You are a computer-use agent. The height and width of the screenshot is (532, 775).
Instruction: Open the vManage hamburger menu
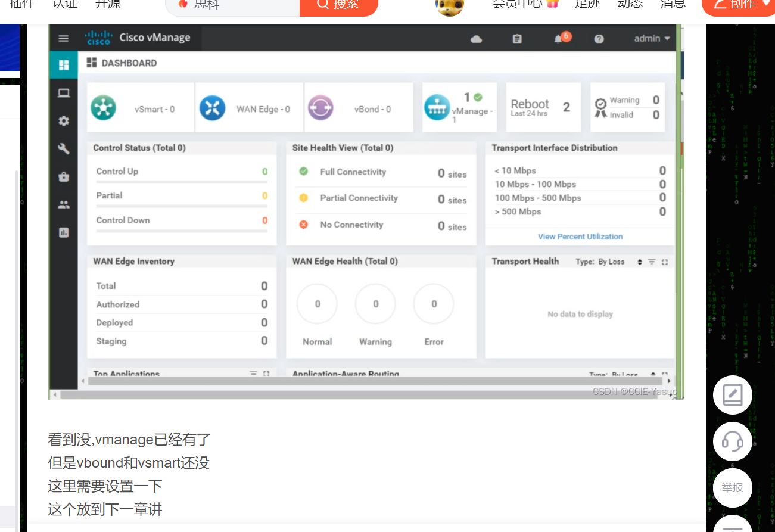click(63, 39)
